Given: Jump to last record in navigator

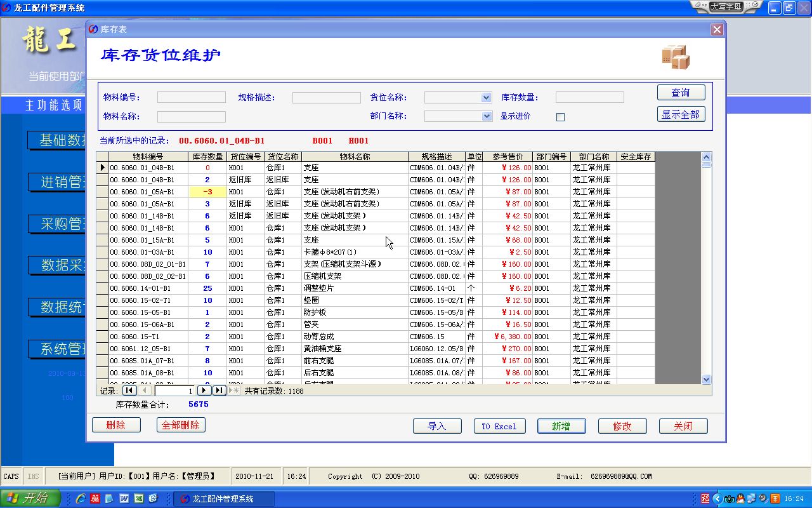Looking at the screenshot, I should pyautogui.click(x=219, y=391).
